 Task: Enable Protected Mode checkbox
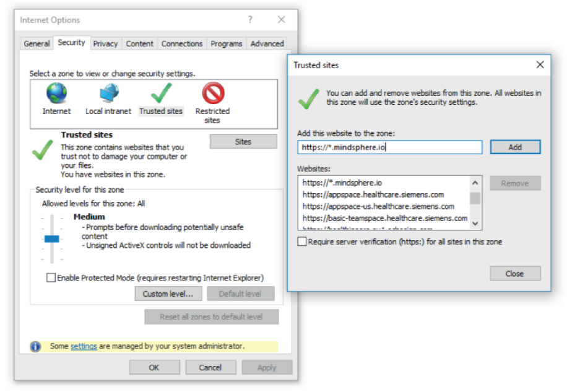pyautogui.click(x=51, y=277)
